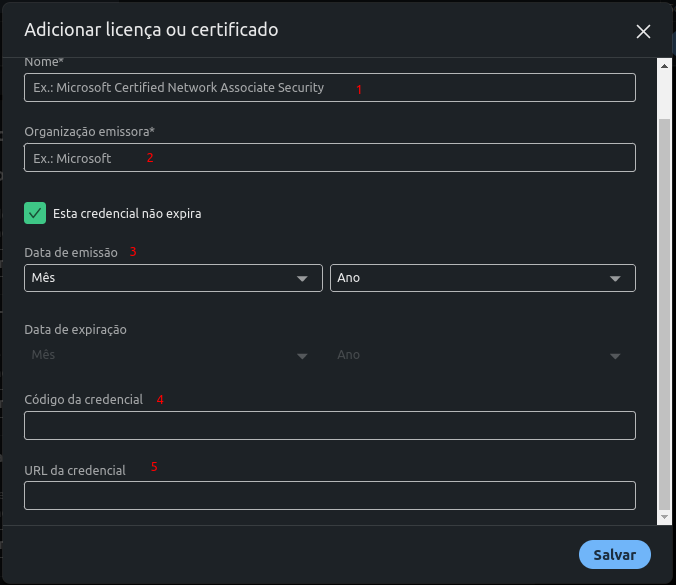Click the disabled Data de expiração Ano dropdown
This screenshot has width=676, height=585.
482,355
